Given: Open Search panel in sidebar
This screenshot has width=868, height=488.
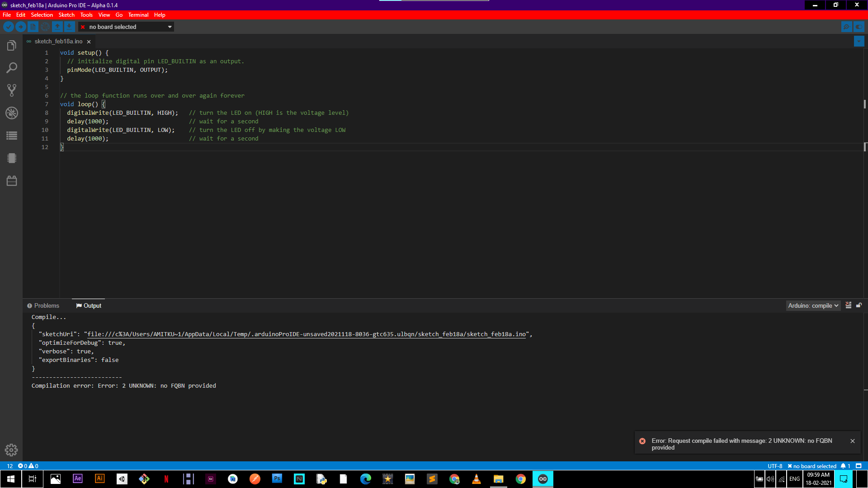Looking at the screenshot, I should tap(12, 68).
